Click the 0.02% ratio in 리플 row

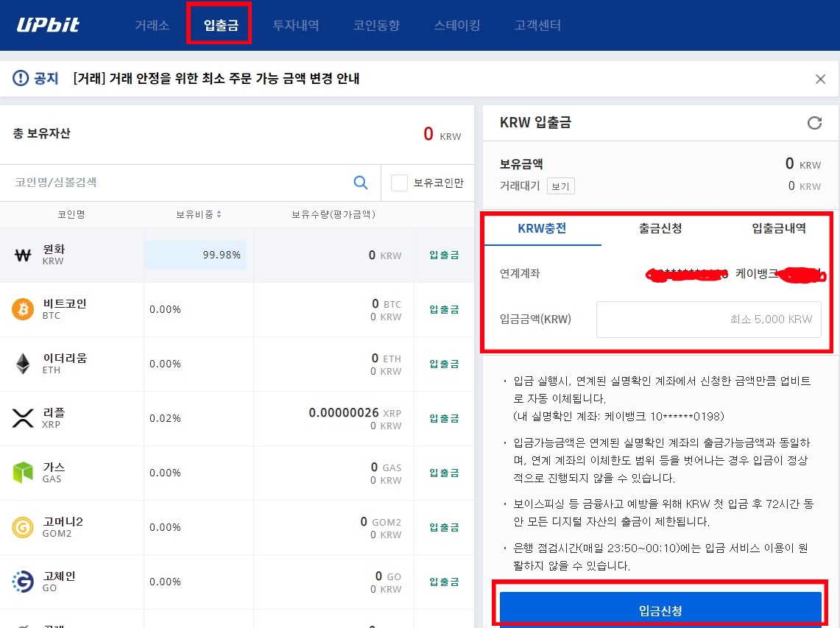[165, 418]
